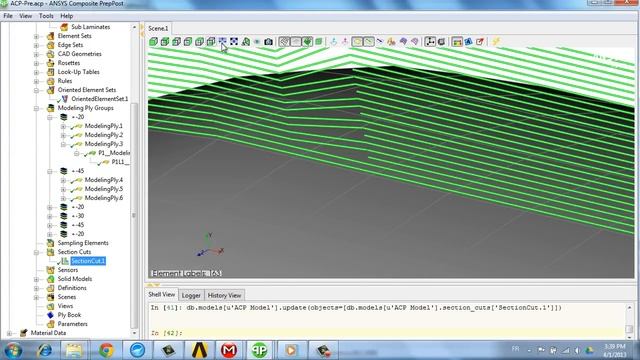Click the dark cube icon next to coordinate toggle
Viewport: 640px width, 360px height.
click(442, 41)
